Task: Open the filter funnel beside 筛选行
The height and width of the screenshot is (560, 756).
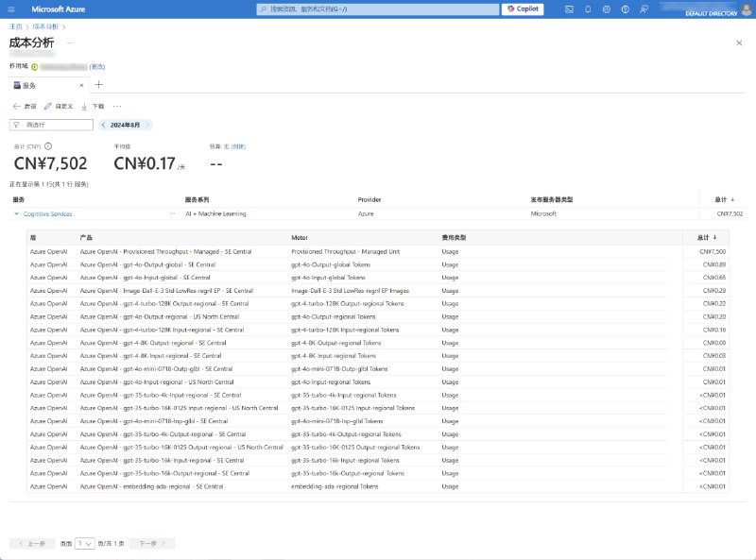Action: point(15,124)
